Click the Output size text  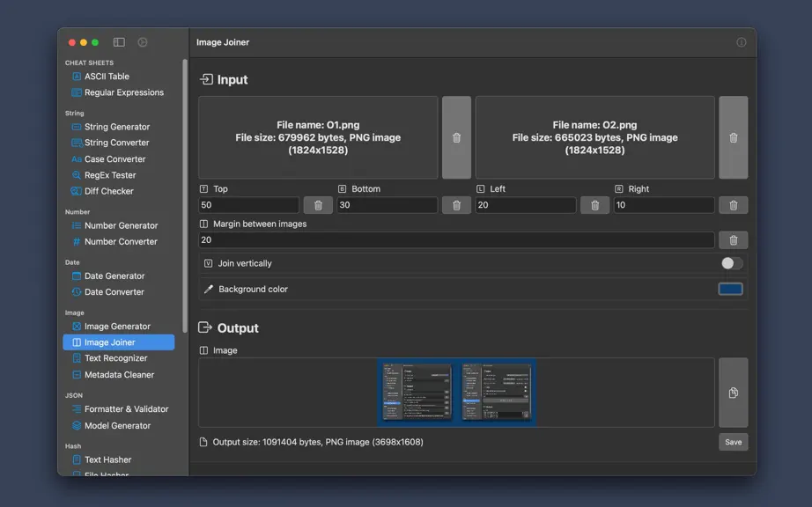click(317, 442)
